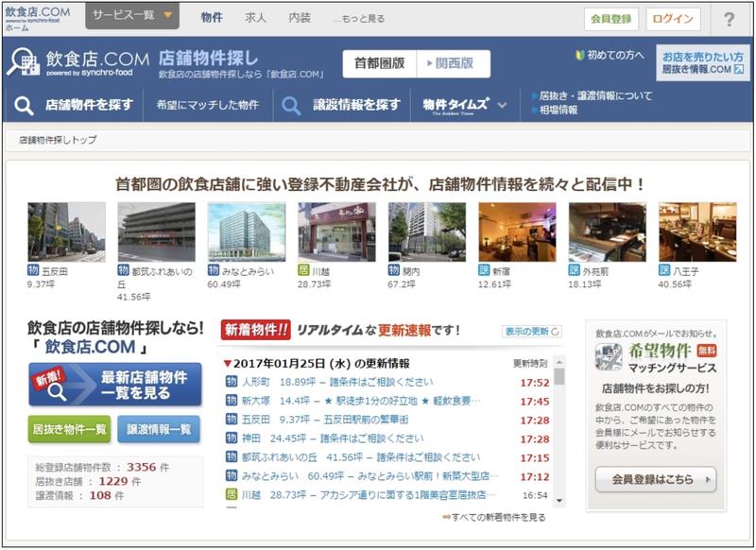Click the 物 badge next to 人形町
The height and width of the screenshot is (550, 756).
[232, 382]
